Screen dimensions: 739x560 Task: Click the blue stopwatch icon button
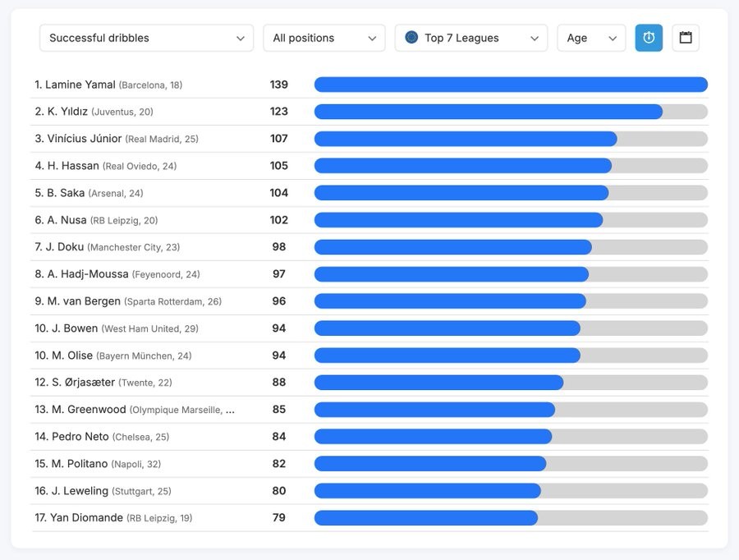[649, 38]
